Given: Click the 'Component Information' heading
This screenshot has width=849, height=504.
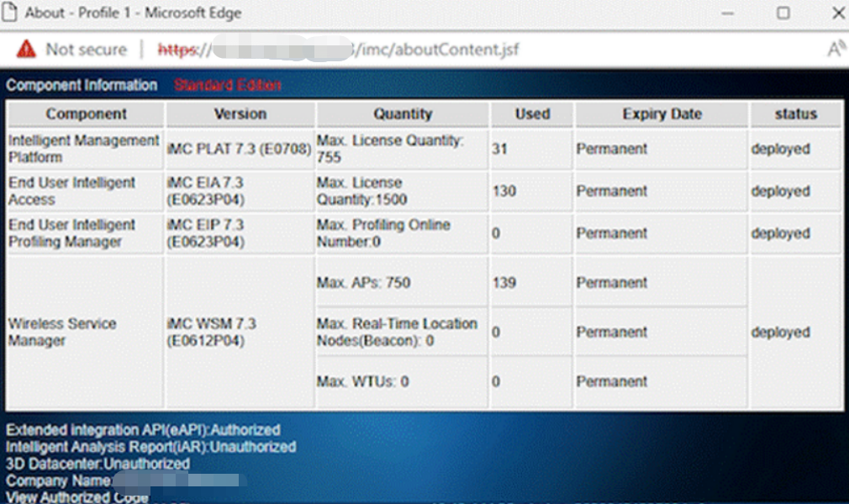Looking at the screenshot, I should click(82, 85).
